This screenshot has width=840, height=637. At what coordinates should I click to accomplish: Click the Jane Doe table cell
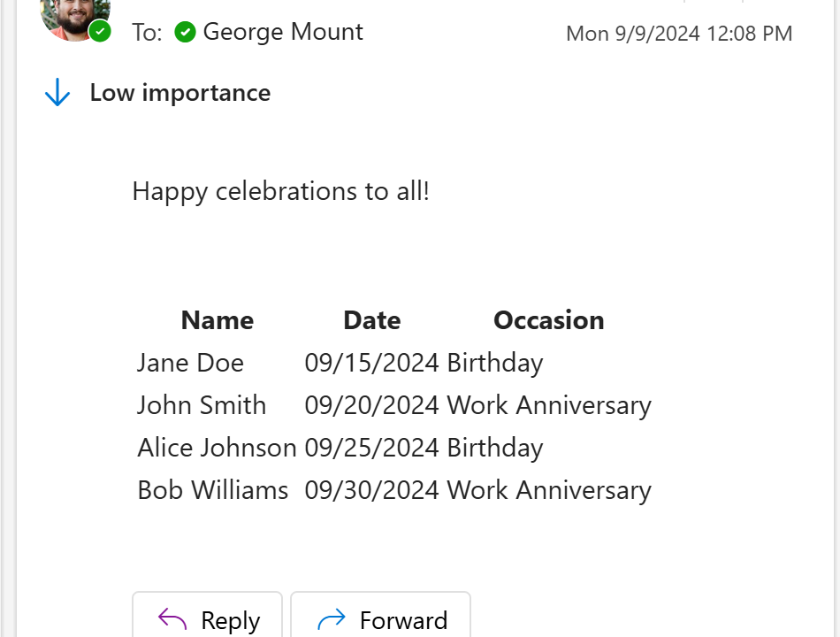click(x=190, y=363)
